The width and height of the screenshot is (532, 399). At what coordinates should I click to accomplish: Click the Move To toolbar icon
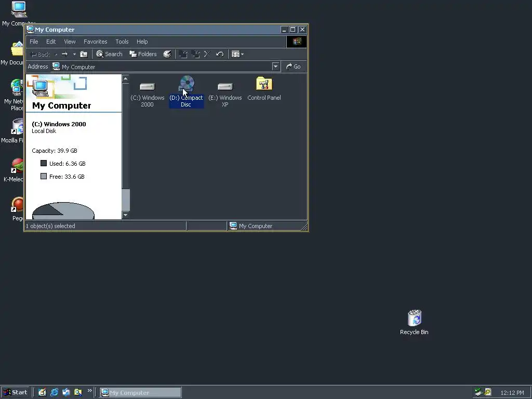(x=183, y=54)
